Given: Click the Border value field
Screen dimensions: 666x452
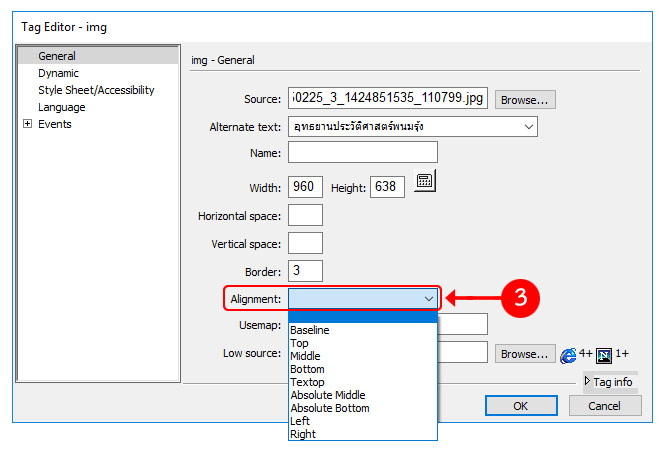Looking at the screenshot, I should point(305,271).
